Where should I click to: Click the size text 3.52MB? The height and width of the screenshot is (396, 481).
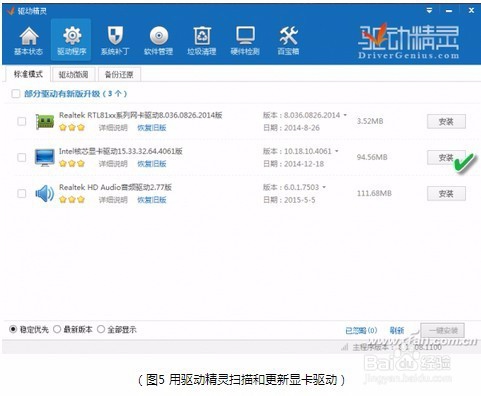(x=370, y=121)
